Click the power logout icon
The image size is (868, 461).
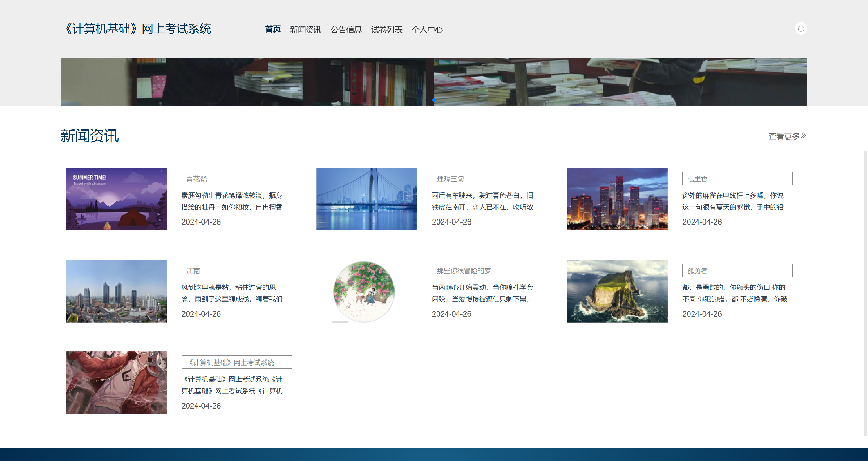coord(801,29)
